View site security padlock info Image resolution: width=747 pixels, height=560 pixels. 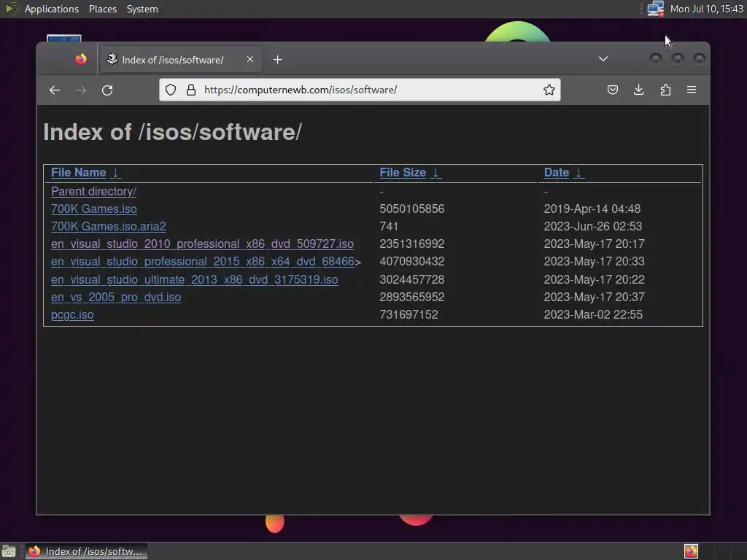pyautogui.click(x=191, y=90)
